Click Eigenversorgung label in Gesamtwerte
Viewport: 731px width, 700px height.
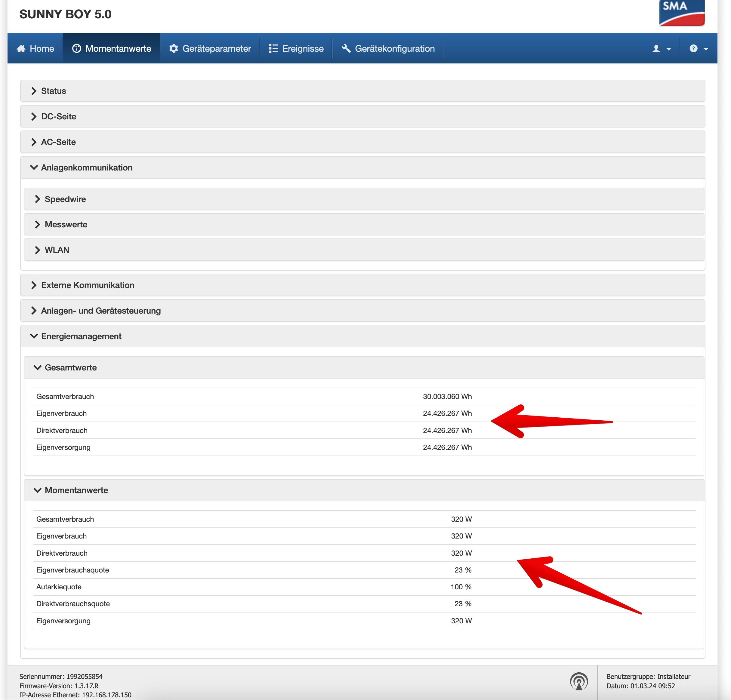coord(63,447)
